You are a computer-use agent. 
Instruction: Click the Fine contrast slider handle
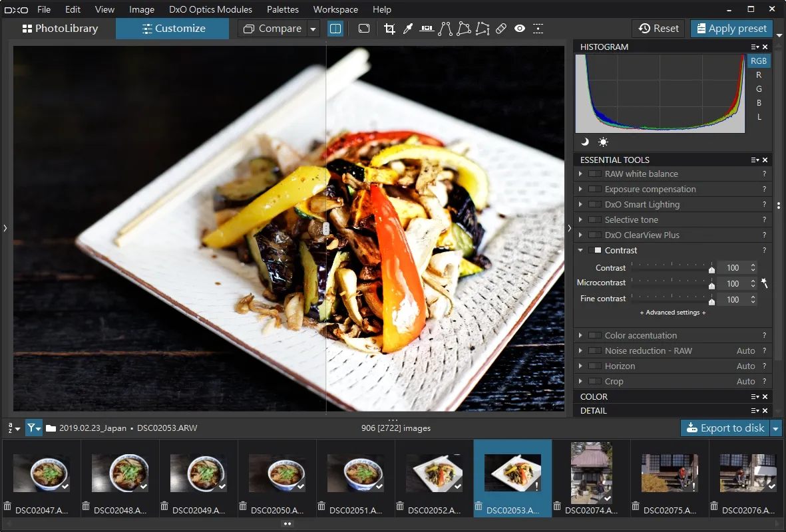[711, 301]
